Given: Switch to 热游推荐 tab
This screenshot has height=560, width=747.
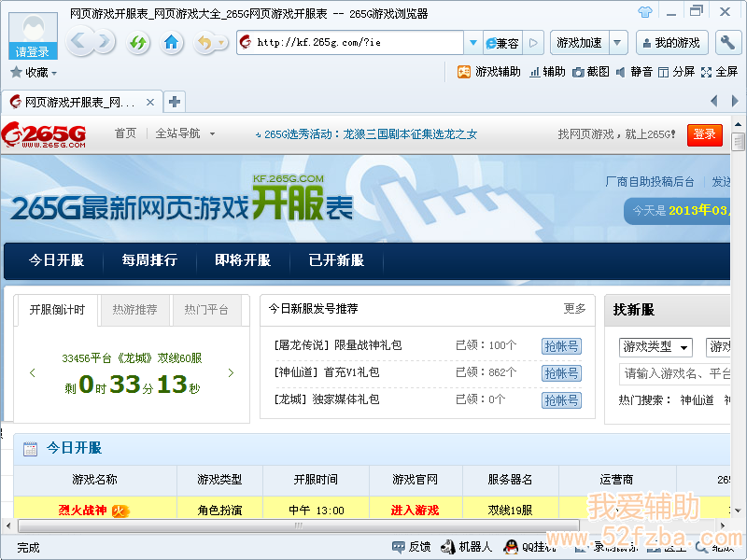Looking at the screenshot, I should pyautogui.click(x=134, y=310).
